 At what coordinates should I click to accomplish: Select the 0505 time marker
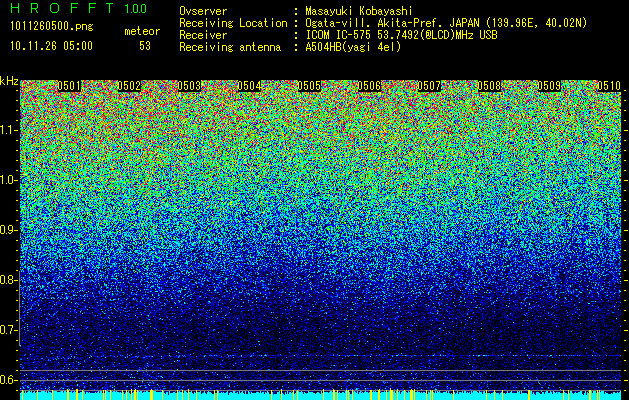309,86
